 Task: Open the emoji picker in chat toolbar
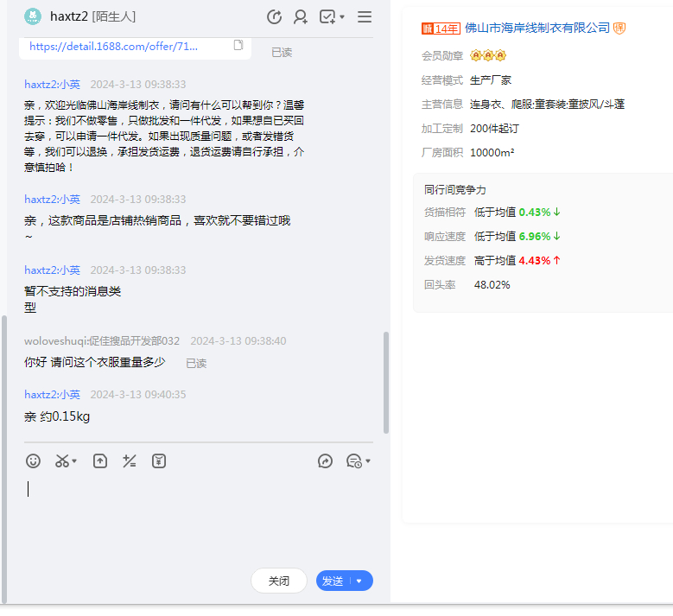(x=33, y=461)
